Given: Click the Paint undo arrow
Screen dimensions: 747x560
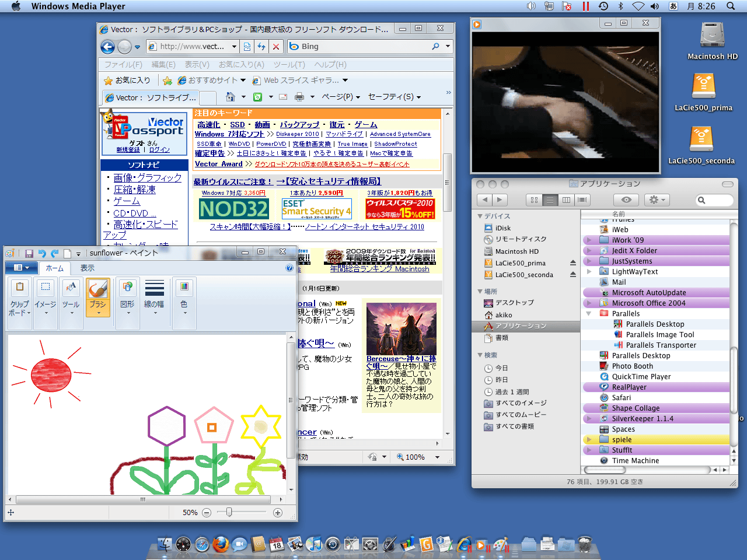Looking at the screenshot, I should point(42,253).
